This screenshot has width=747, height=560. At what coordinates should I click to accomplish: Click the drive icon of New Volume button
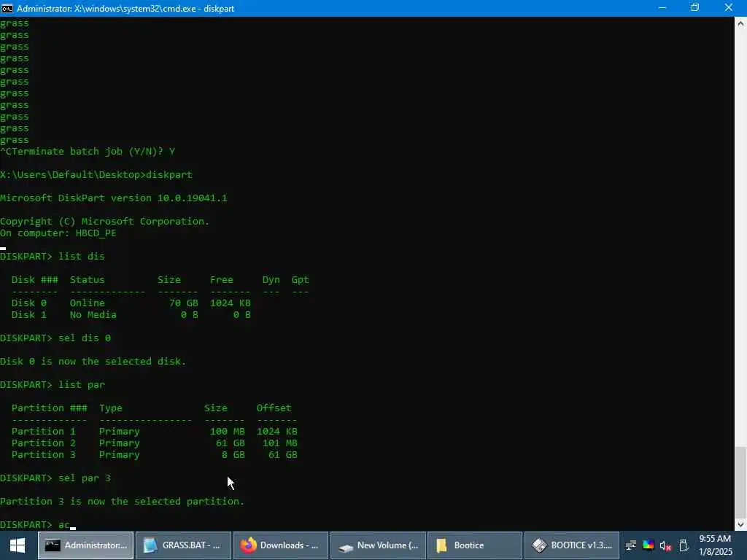point(345,547)
